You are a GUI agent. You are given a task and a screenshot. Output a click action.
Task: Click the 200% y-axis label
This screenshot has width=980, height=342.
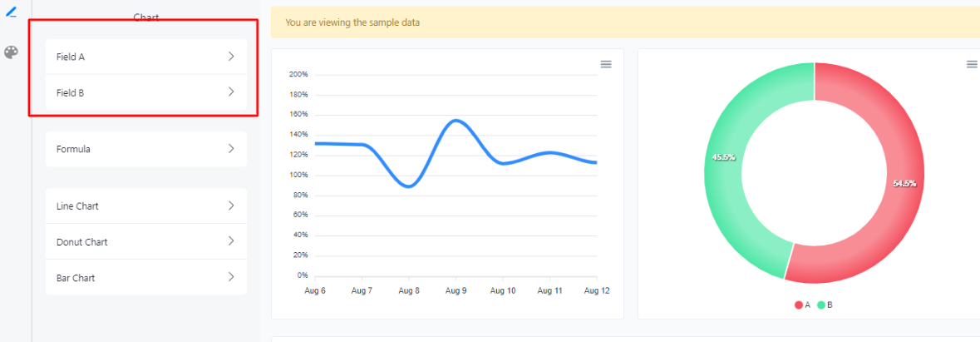pos(298,74)
